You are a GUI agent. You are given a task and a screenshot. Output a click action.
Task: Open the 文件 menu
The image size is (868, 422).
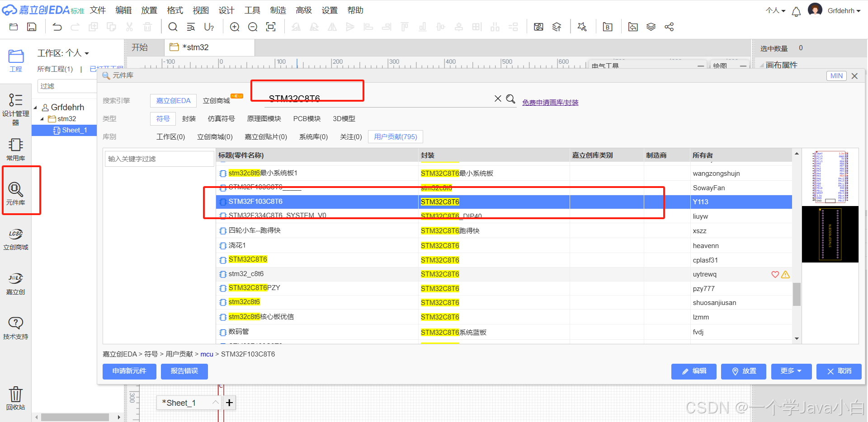pos(98,10)
